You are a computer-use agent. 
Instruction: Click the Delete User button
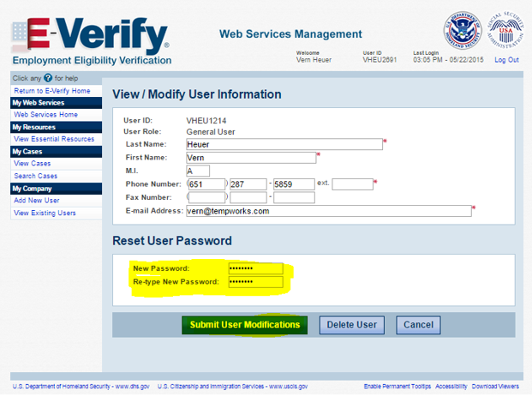tap(352, 325)
